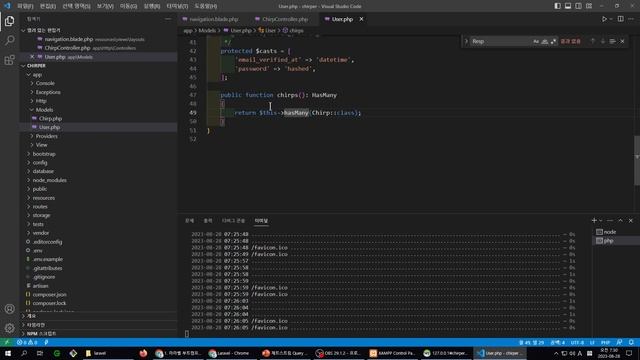Viewport: 640px width, 360px height.
Task: Open the editor More Actions ellipsis
Action: pos(631,19)
